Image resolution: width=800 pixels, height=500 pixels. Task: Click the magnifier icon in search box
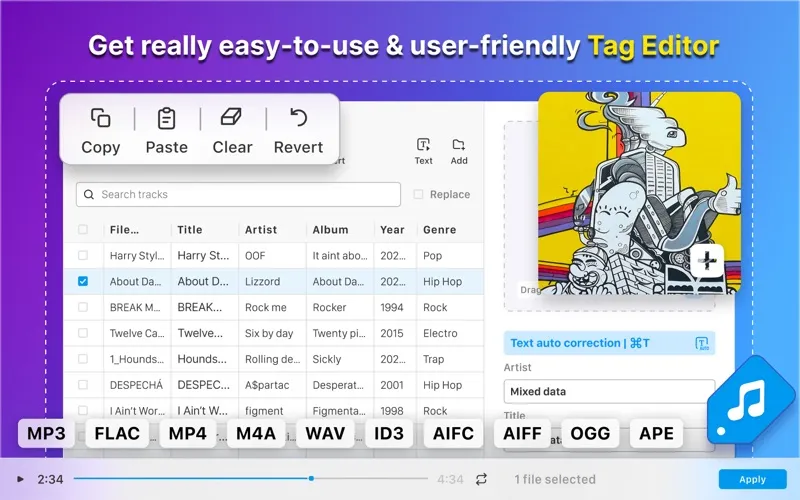(89, 194)
